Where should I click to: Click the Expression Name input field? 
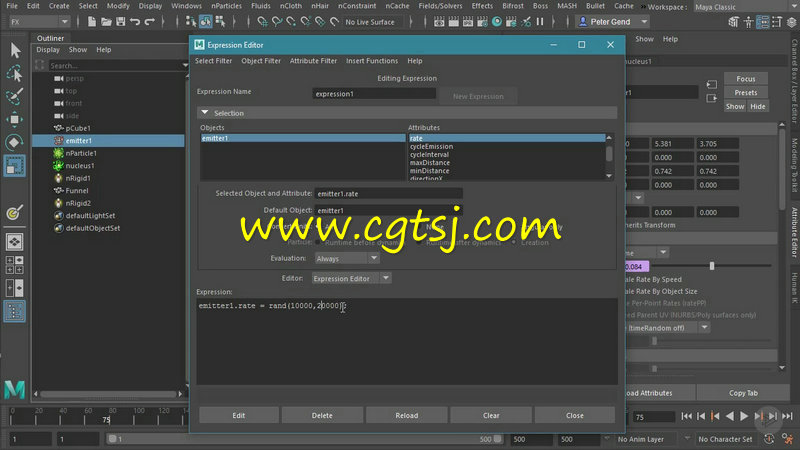pyautogui.click(x=374, y=94)
